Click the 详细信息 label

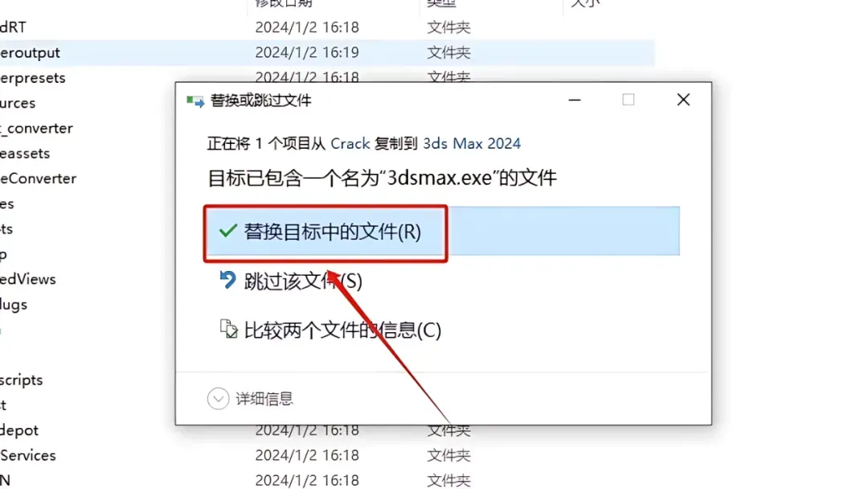point(264,399)
